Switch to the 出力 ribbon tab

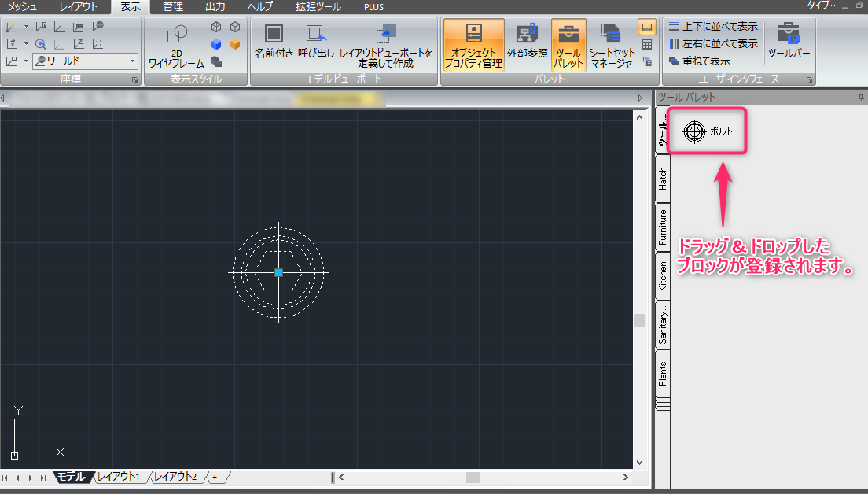(x=215, y=7)
